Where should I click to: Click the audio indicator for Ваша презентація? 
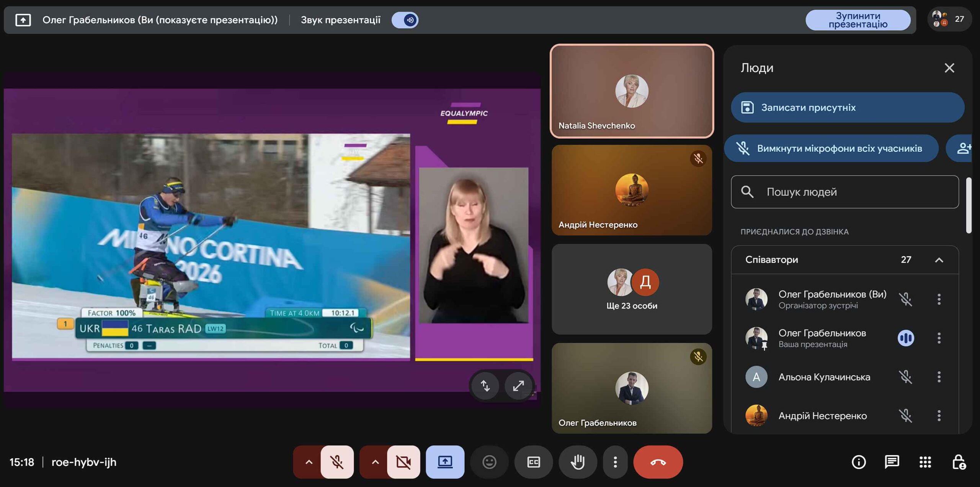(x=905, y=338)
